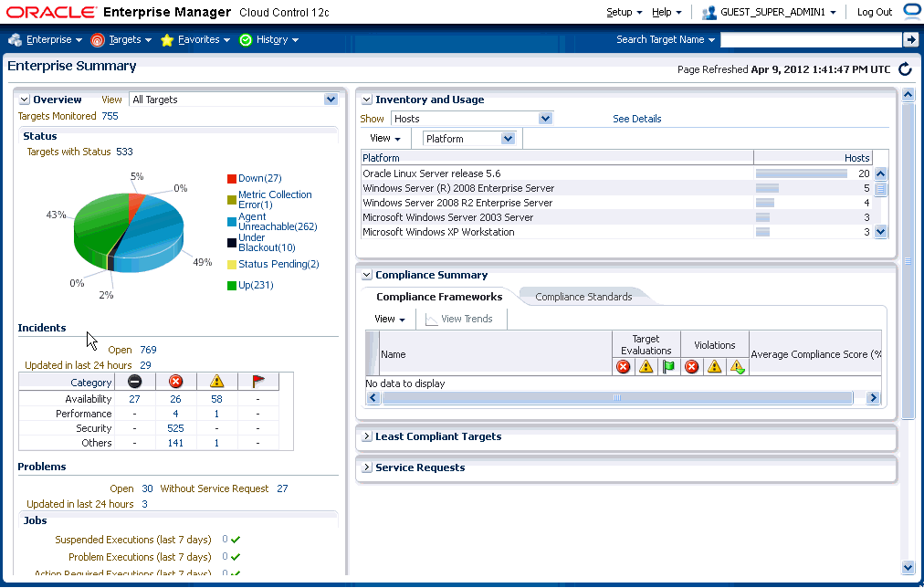
Task: Open the Help menu
Action: (667, 13)
